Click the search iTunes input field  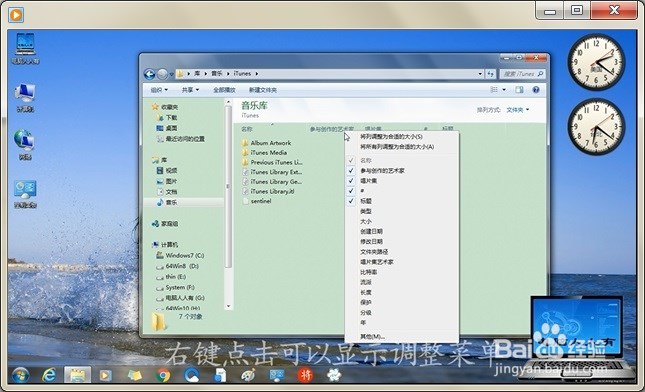(523, 74)
